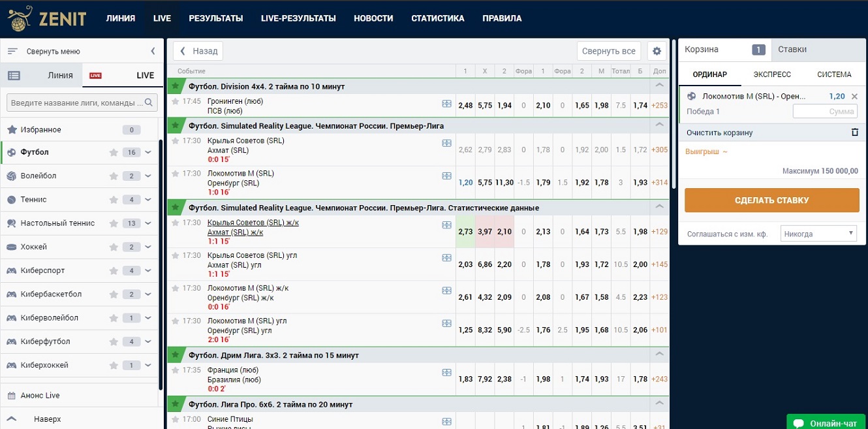Switch to the ЭКСПРЕСС bet type tab
Viewport: 868px width, 429px height.
tap(771, 74)
